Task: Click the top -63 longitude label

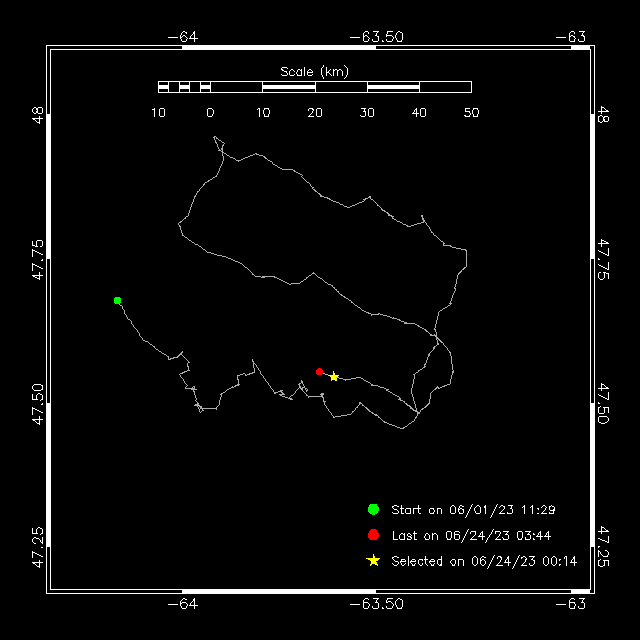Action: 571,37
